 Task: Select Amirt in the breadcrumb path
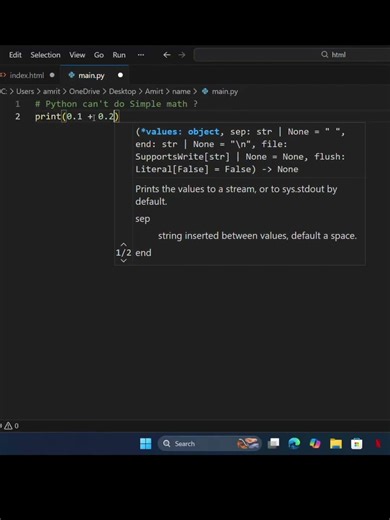154,91
